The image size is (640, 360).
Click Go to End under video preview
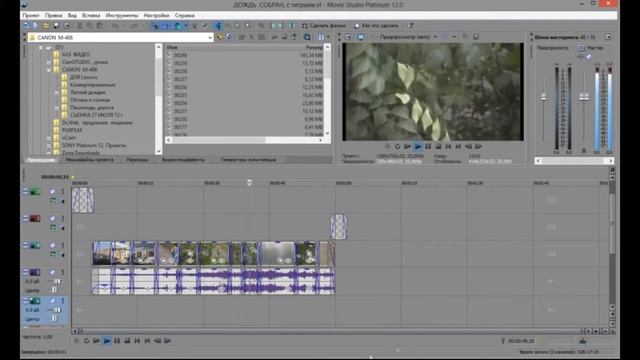(458, 147)
